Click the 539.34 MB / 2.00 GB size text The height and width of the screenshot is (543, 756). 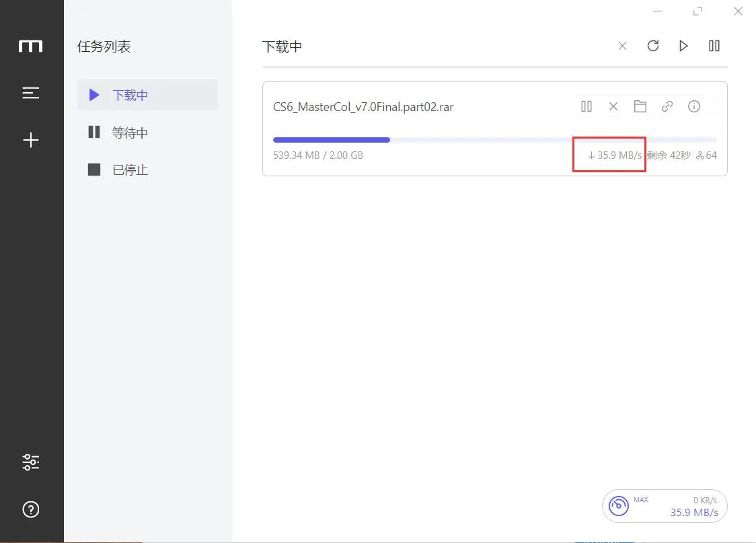[x=317, y=155]
